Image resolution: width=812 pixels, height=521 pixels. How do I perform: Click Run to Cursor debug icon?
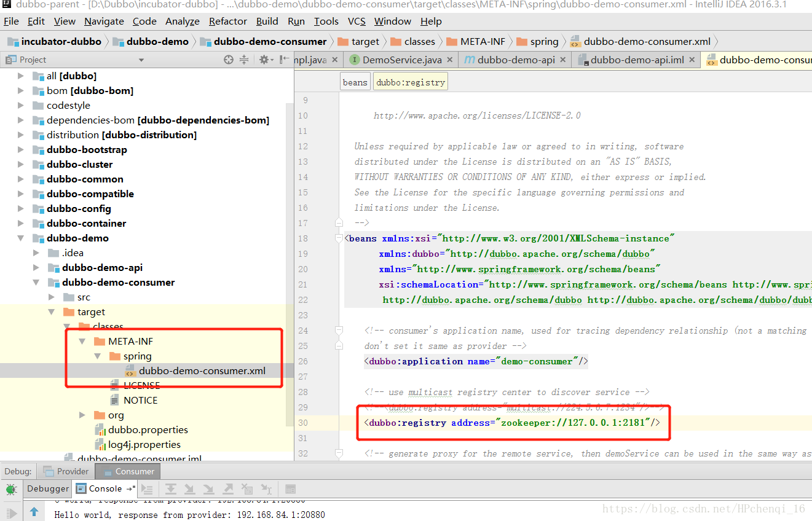click(266, 489)
